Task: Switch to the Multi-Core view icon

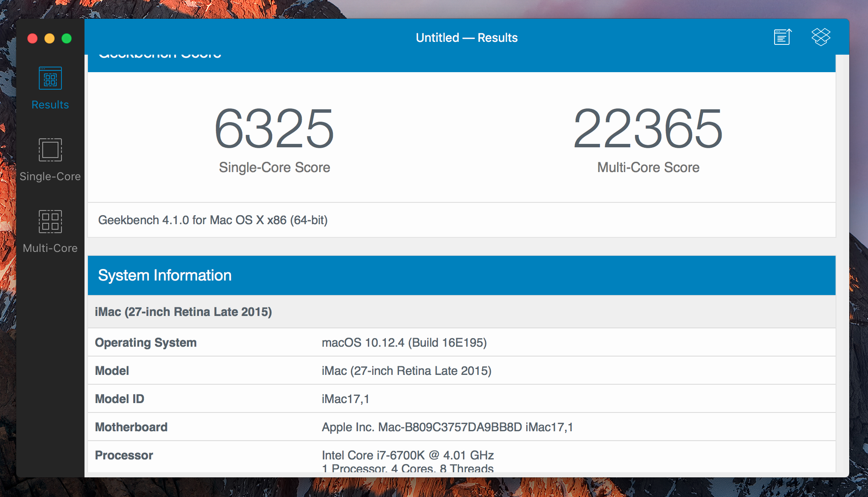Action: [50, 221]
